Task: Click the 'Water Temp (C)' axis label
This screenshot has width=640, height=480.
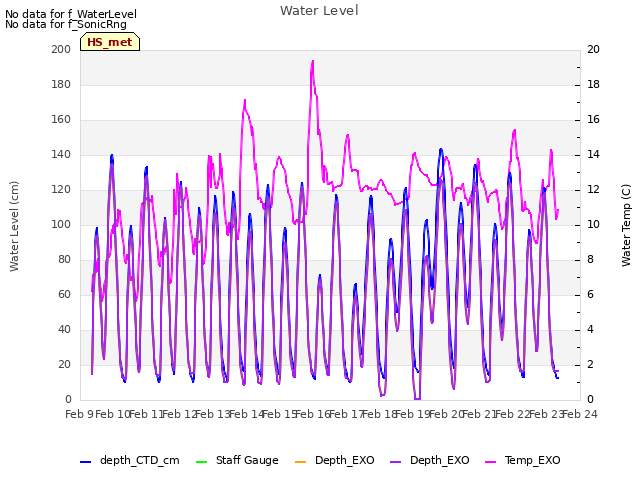Action: [x=626, y=225]
